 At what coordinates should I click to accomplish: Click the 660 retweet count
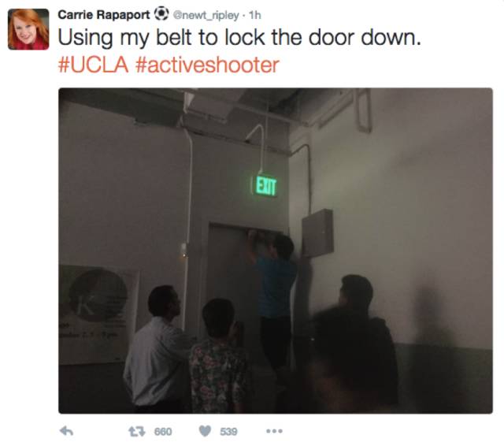[163, 432]
